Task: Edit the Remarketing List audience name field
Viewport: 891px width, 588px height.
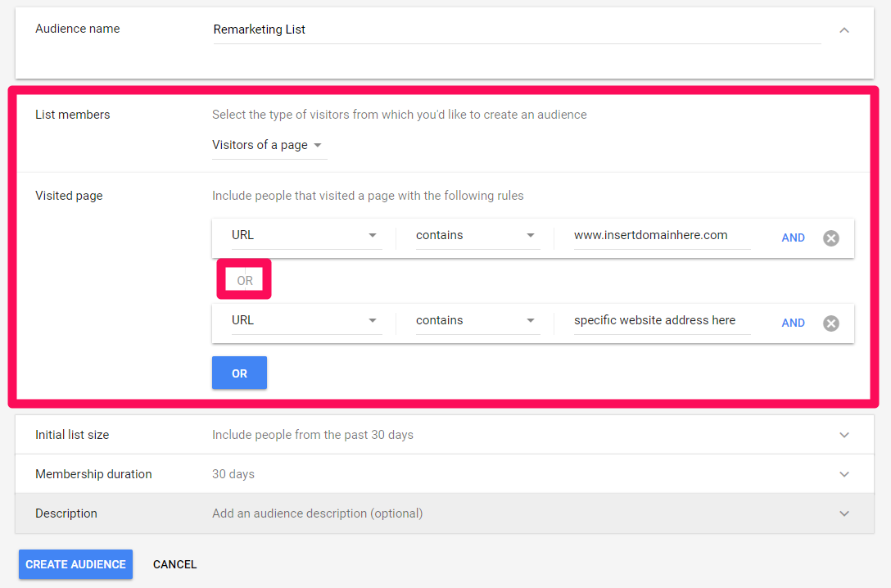Action: pyautogui.click(x=517, y=30)
